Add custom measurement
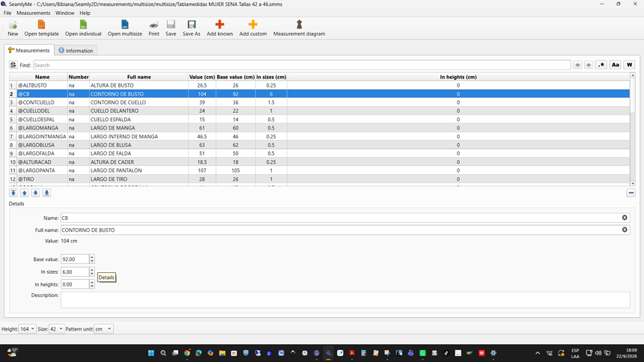 (x=253, y=28)
